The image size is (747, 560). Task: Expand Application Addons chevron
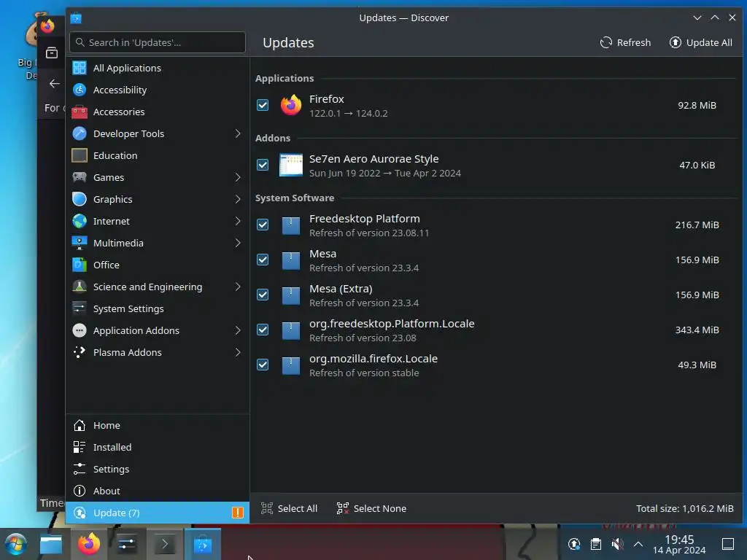pyautogui.click(x=237, y=331)
